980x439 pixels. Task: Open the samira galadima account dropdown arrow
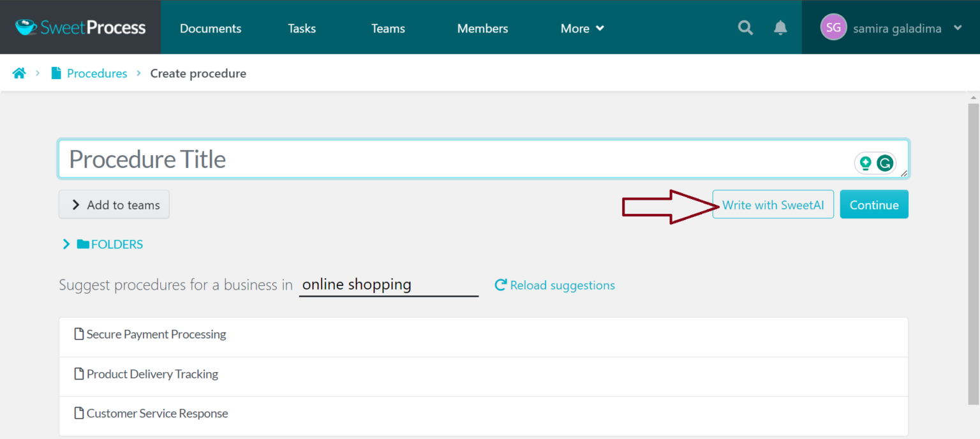point(958,28)
